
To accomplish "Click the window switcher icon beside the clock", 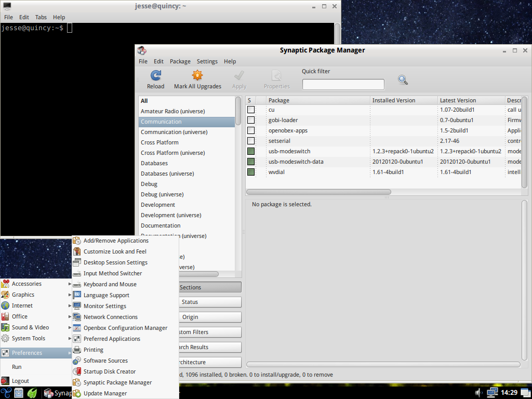I will click(525, 393).
